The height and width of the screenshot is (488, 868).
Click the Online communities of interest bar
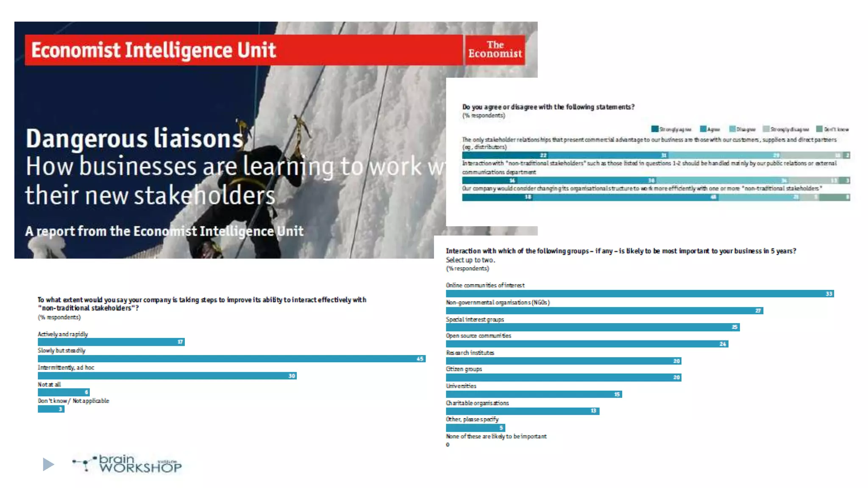(640, 294)
